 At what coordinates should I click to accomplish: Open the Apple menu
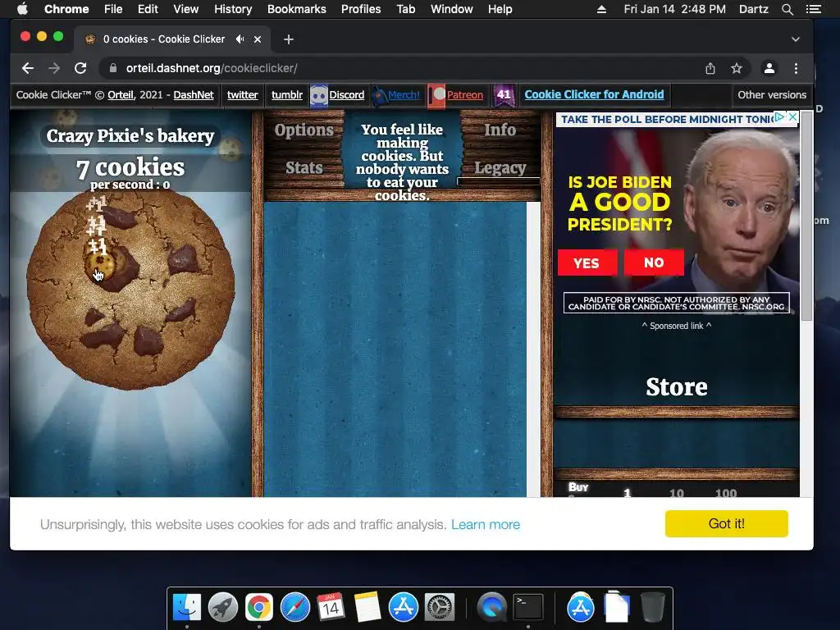point(22,9)
